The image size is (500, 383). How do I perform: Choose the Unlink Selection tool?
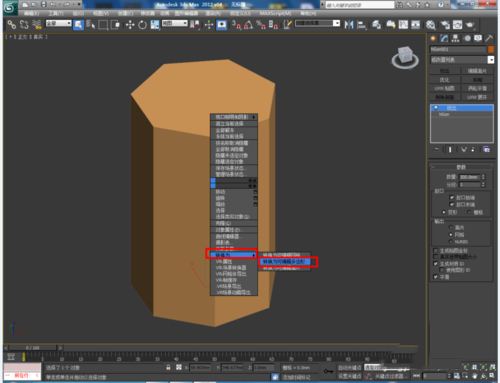pos(24,24)
